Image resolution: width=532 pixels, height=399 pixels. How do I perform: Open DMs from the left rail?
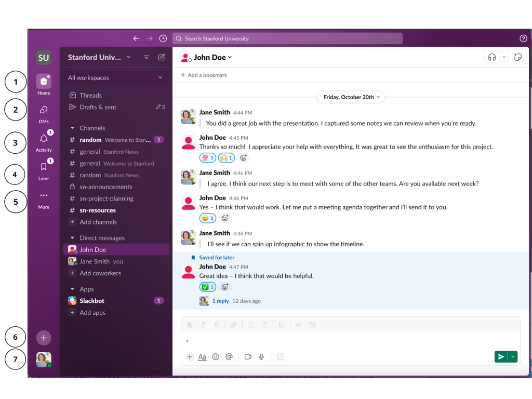point(44,111)
